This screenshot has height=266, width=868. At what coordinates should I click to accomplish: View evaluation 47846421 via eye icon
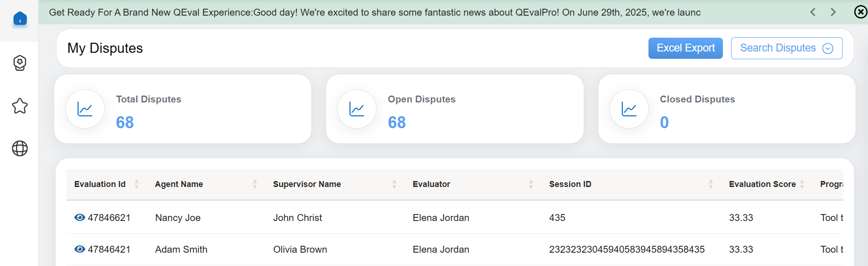79,249
